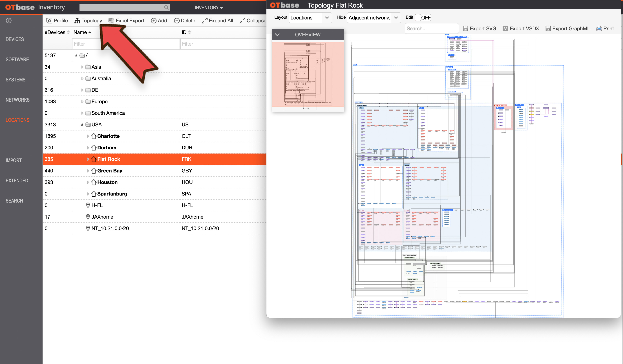623x364 pixels.
Task: Expand the Green Bay tree node
Action: click(x=88, y=171)
